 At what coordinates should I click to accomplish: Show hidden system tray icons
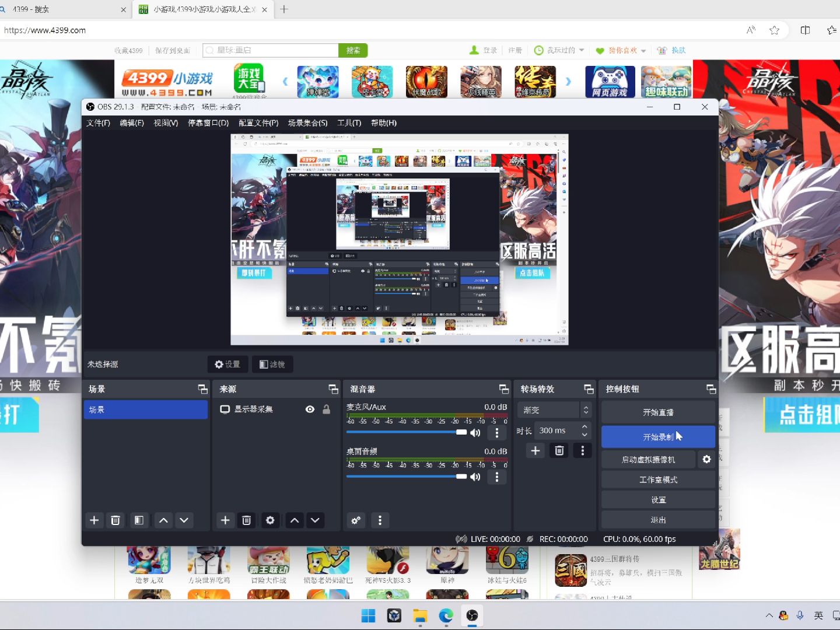pos(769,615)
